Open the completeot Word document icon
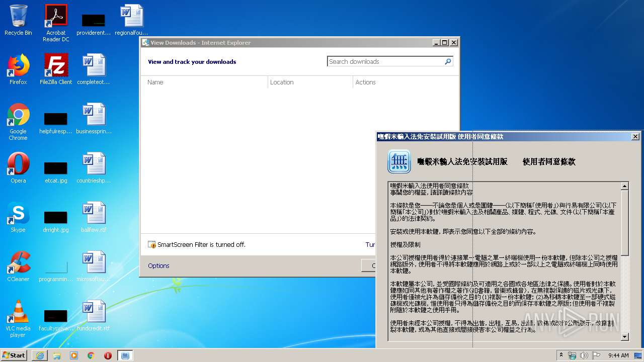The image size is (644, 362). click(94, 69)
